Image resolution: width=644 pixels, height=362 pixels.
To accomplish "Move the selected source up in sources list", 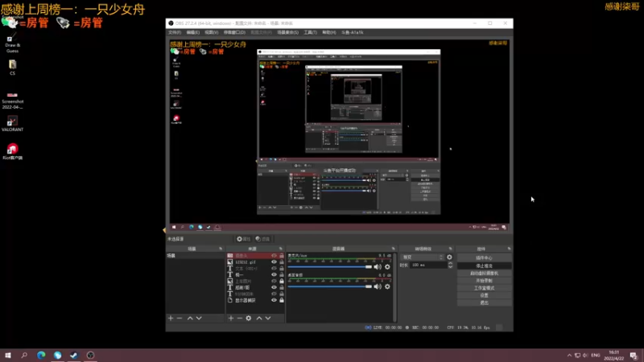I will click(259, 318).
